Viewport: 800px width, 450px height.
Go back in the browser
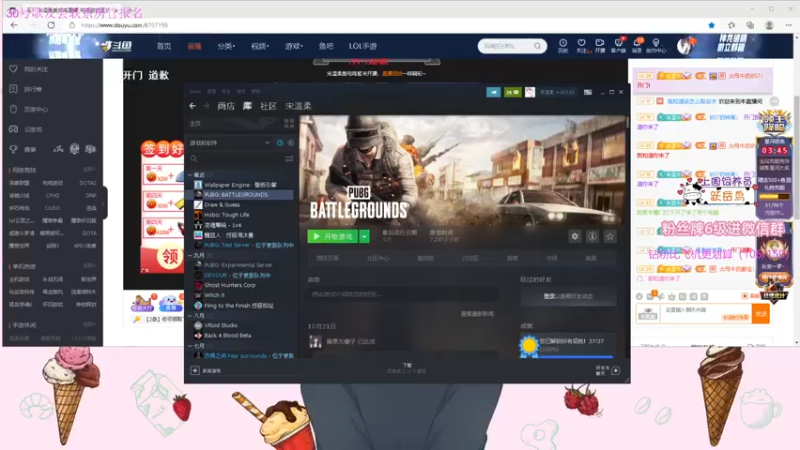click(x=14, y=25)
